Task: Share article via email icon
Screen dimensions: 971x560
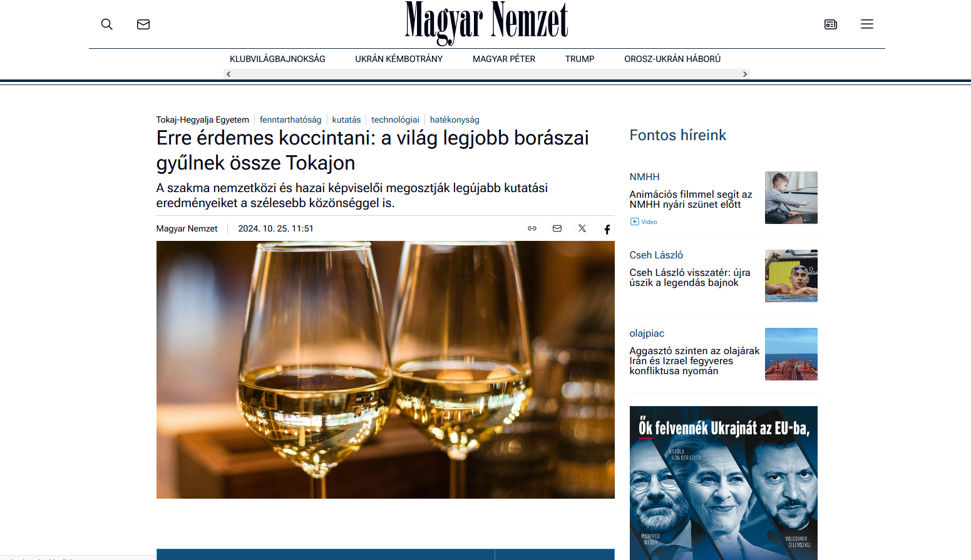Action: 557,228
